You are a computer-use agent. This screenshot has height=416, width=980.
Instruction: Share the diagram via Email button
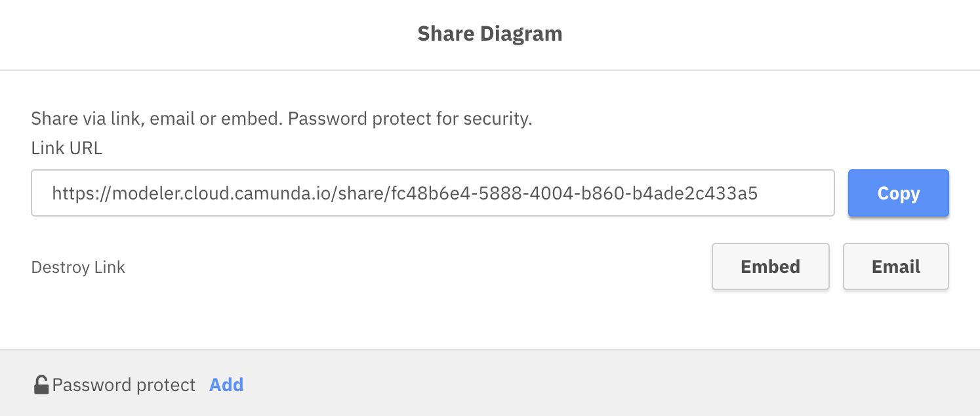(x=895, y=266)
